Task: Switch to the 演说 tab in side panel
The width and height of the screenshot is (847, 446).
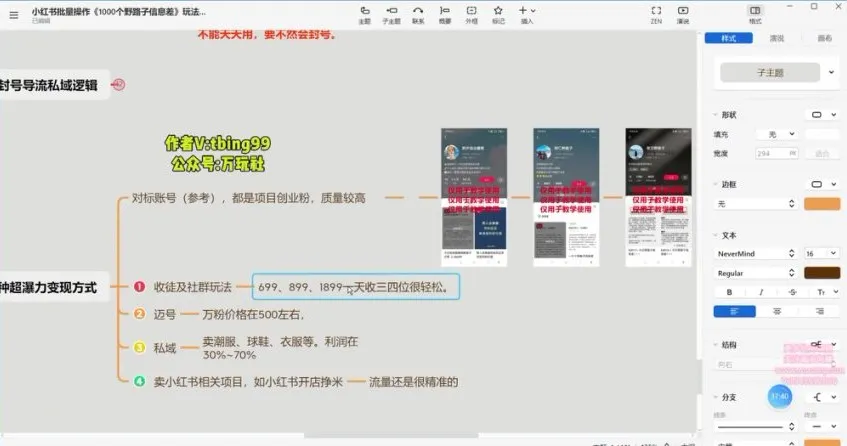Action: [x=777, y=38]
